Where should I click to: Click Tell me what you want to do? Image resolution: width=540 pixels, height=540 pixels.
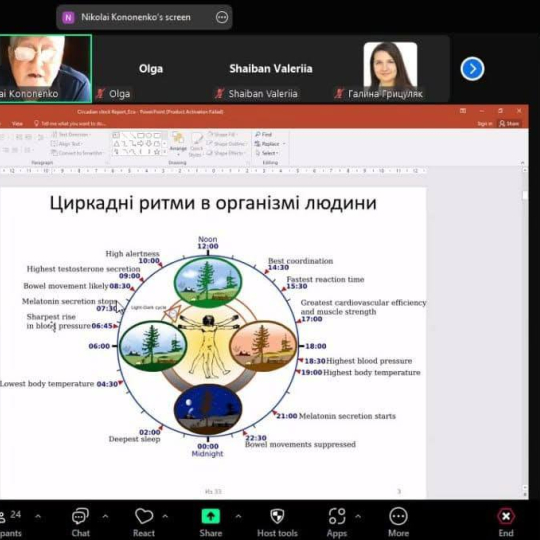click(70, 123)
